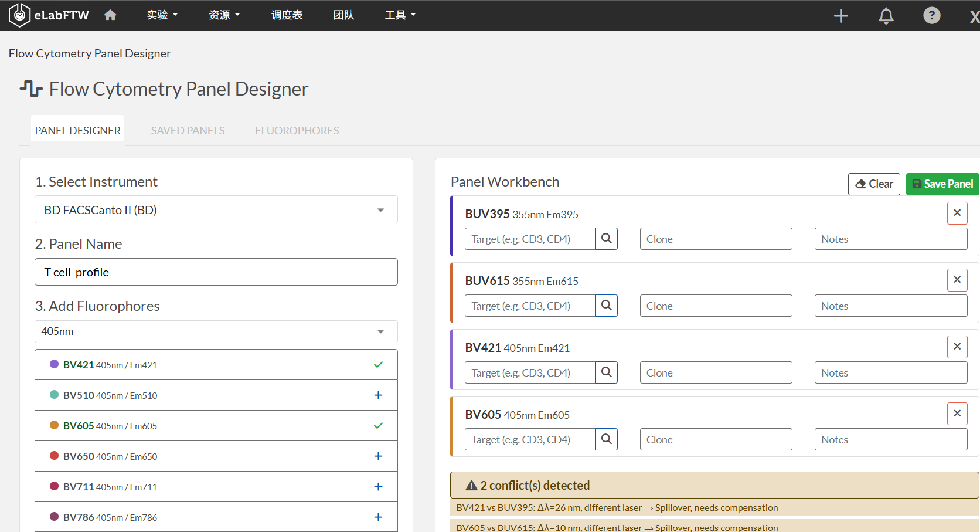The height and width of the screenshot is (532, 980).
Task: Select the PANEL DESIGNER tab
Action: point(78,130)
